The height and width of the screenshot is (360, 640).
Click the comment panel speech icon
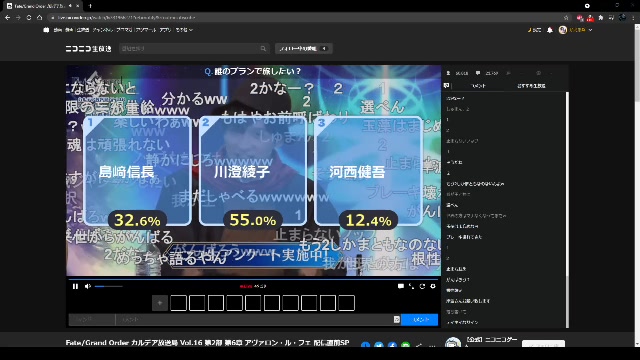click(x=447, y=86)
